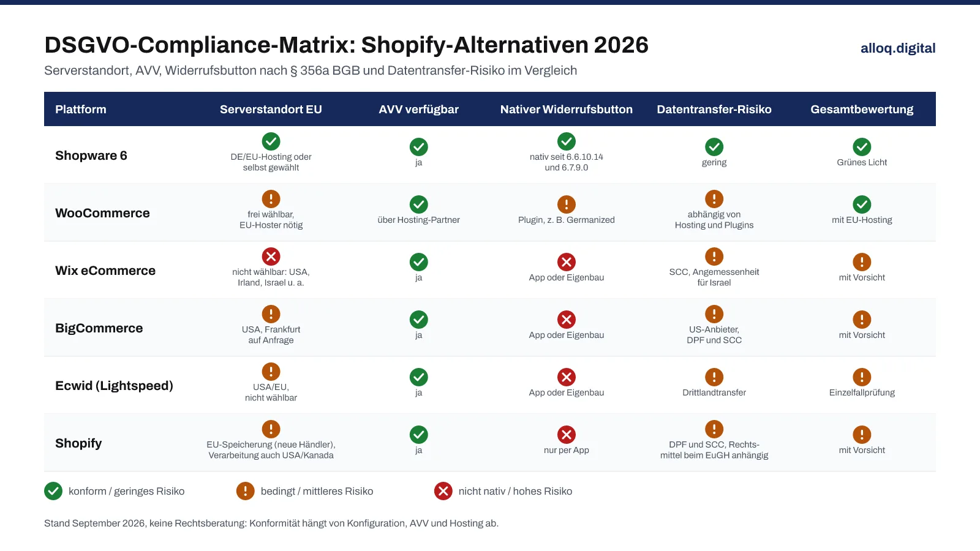Viewport: 980px width, 551px height.
Task: Select the 'Ecwid (Lightspeed)' platform name
Action: point(114,386)
